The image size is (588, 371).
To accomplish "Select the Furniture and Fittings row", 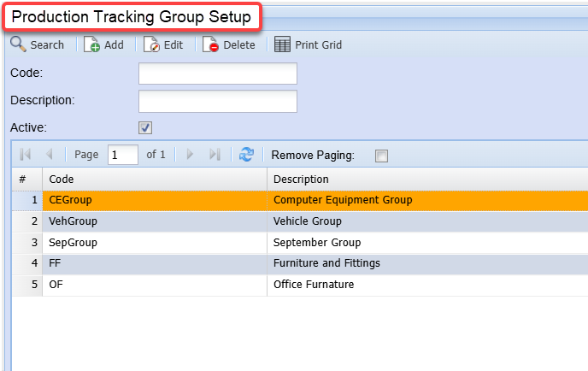I will pyautogui.click(x=427, y=263).
